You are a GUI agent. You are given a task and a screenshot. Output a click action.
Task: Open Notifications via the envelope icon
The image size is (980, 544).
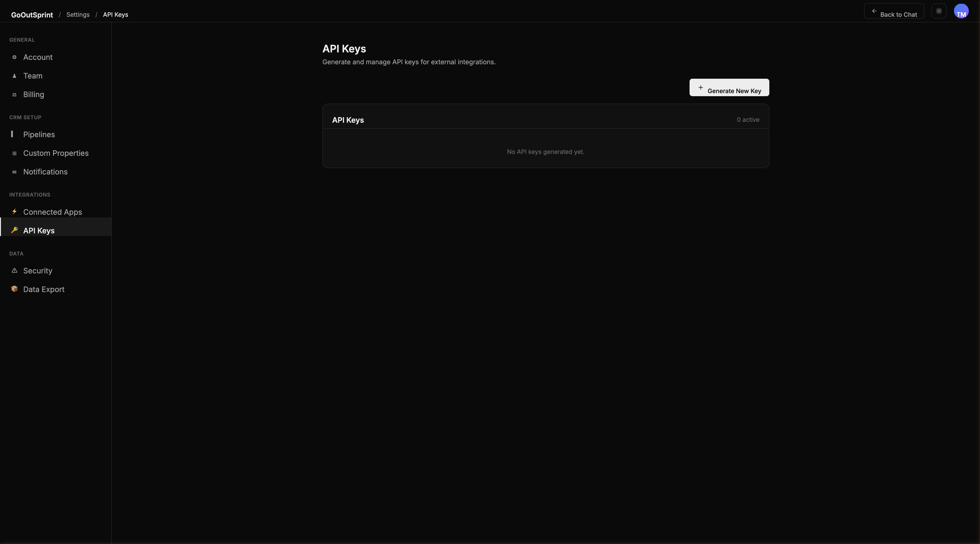(x=14, y=172)
